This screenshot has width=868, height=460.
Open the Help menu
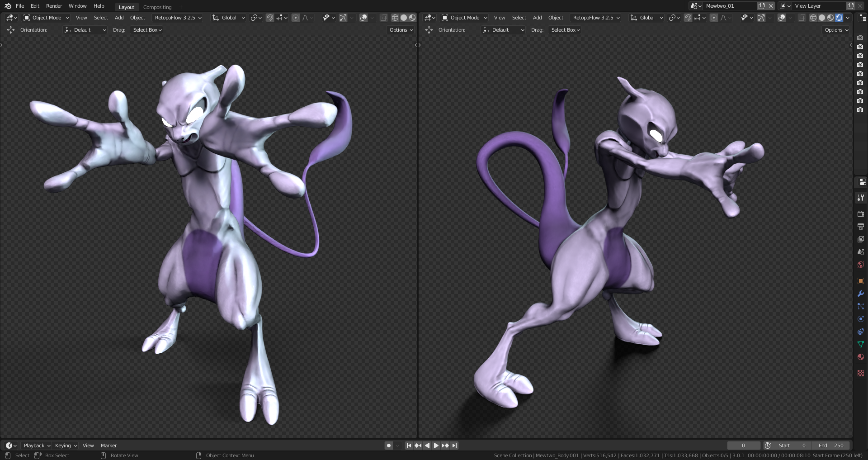pyautogui.click(x=99, y=6)
